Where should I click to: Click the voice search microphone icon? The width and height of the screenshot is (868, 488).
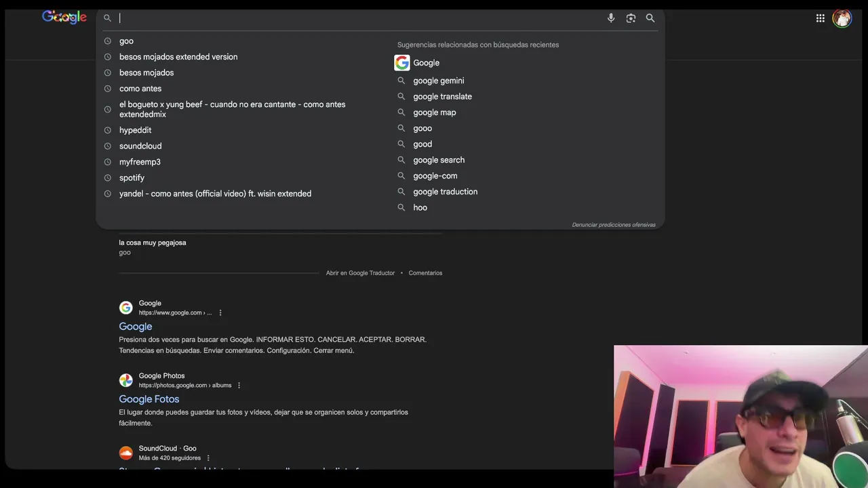click(x=611, y=18)
